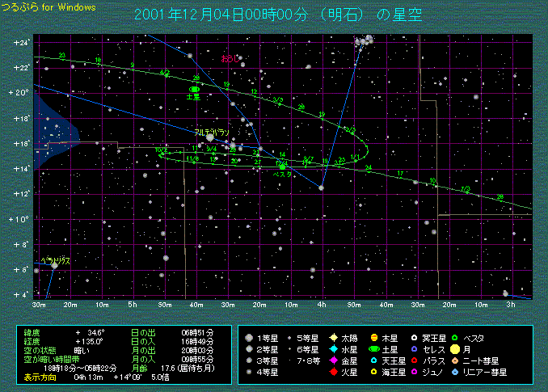Click the +4° declination axis label
This screenshot has width=548, height=392.
pyautogui.click(x=22, y=294)
